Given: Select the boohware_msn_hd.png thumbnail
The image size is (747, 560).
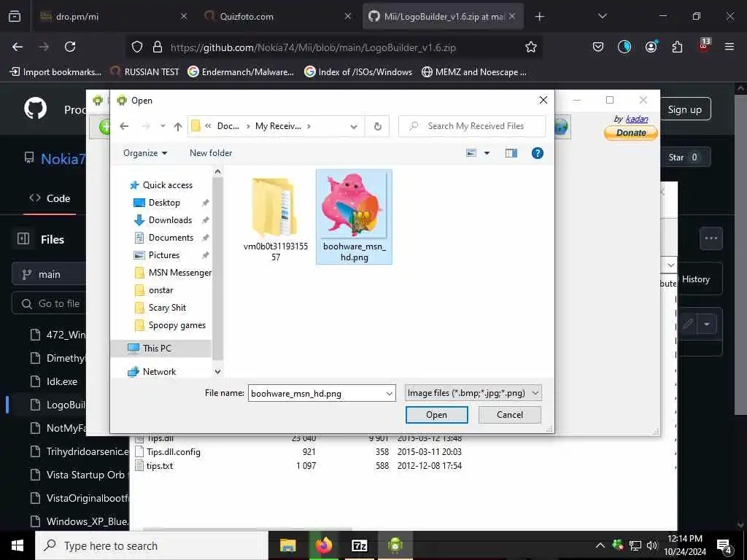Looking at the screenshot, I should pos(354,217).
